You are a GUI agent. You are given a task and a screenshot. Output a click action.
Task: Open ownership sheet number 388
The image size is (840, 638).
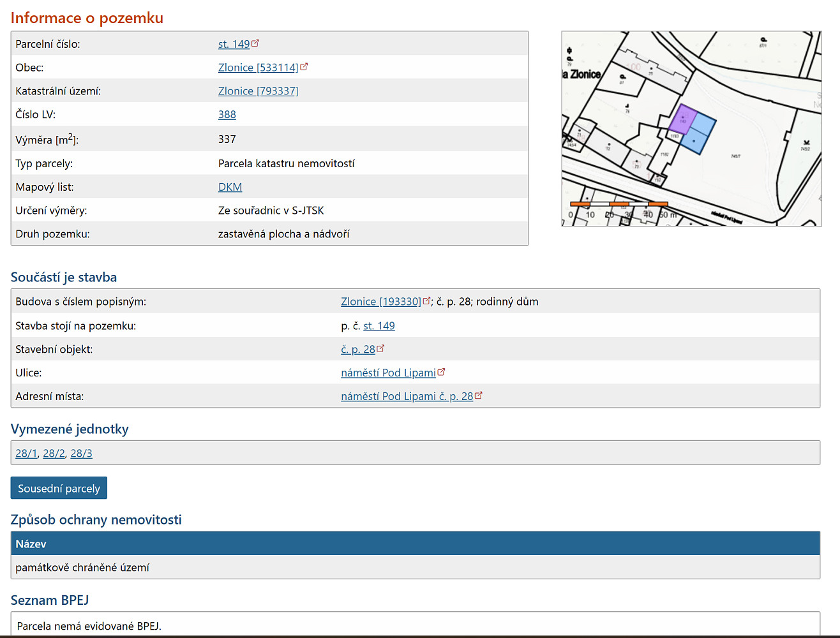coord(227,115)
